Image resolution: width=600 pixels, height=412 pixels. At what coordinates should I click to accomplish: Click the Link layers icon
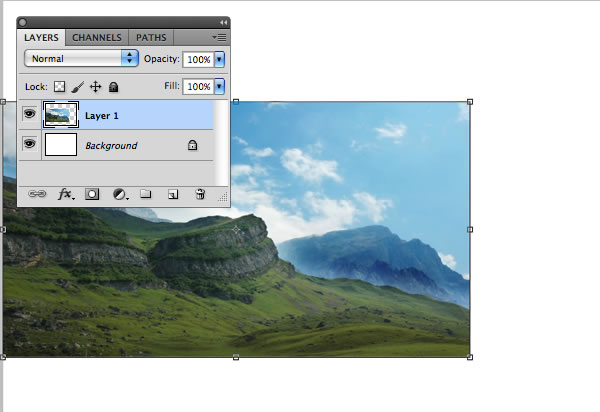click(x=37, y=194)
